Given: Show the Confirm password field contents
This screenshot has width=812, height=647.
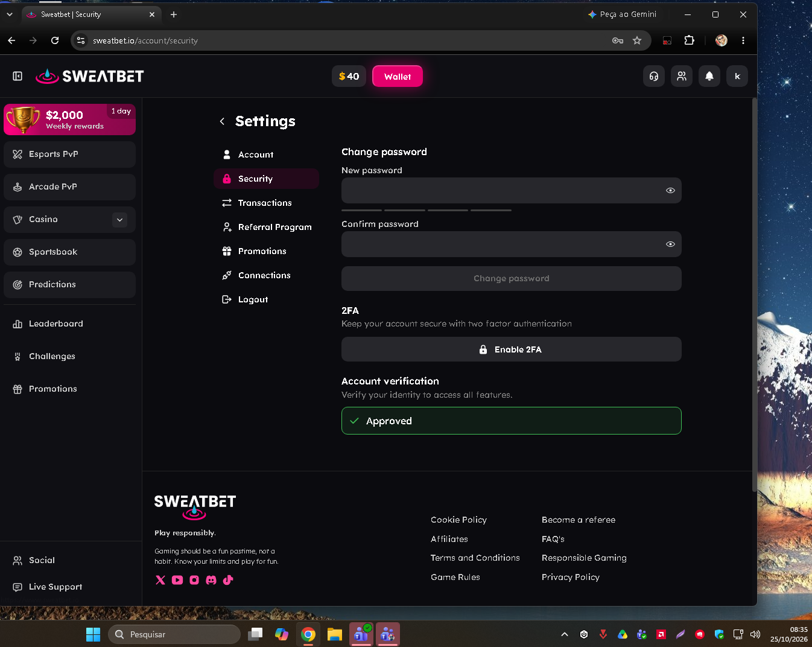Looking at the screenshot, I should (670, 244).
